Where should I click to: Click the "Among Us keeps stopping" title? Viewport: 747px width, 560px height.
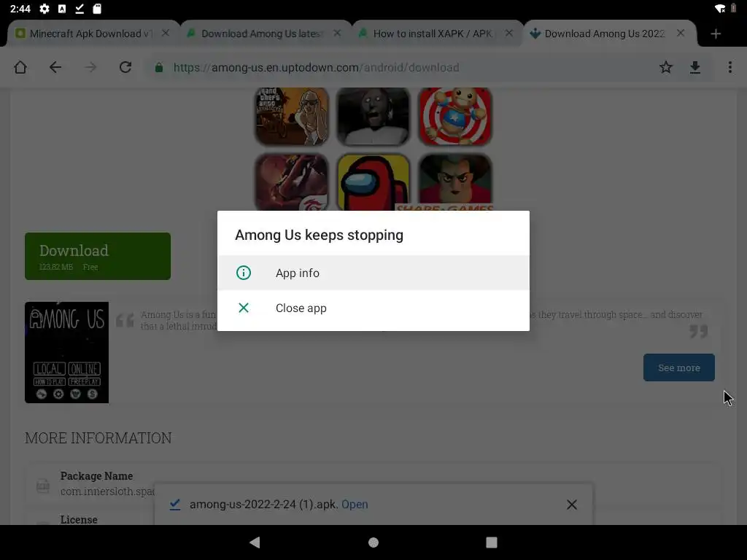(320, 236)
